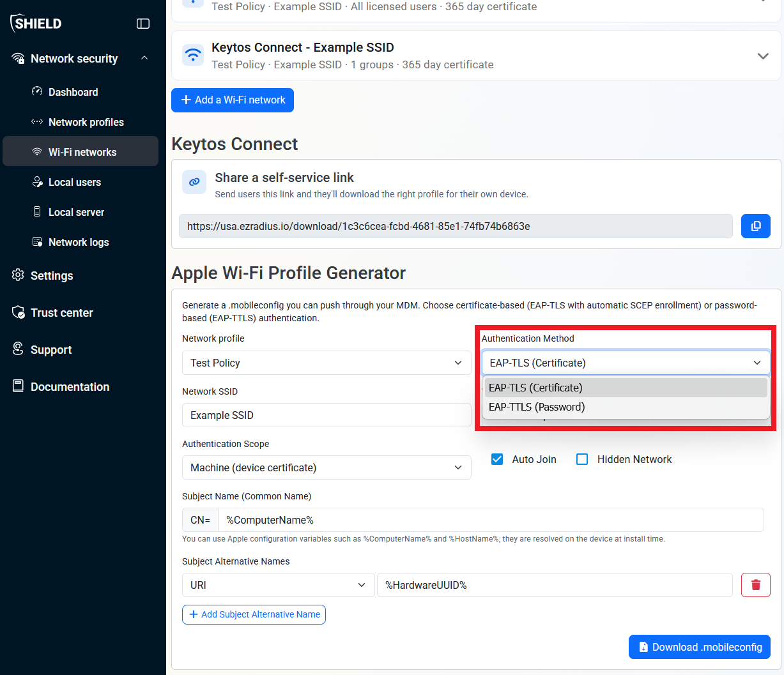Click the Network SSID input field
This screenshot has height=675, width=784.
point(327,415)
